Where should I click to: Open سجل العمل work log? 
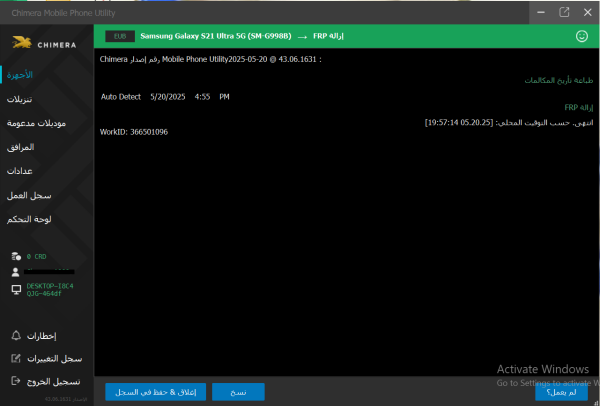click(x=29, y=196)
